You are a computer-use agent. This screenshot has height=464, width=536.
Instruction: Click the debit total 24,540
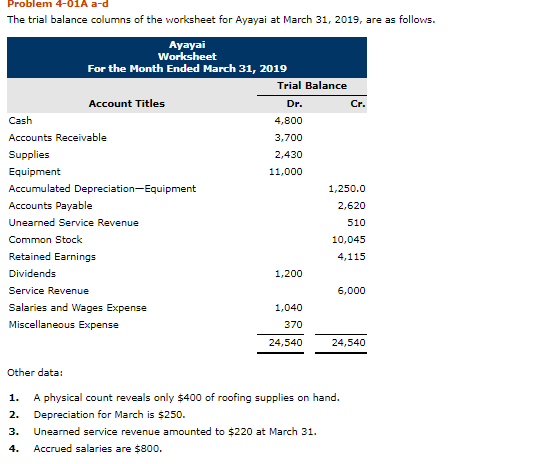pyautogui.click(x=285, y=343)
